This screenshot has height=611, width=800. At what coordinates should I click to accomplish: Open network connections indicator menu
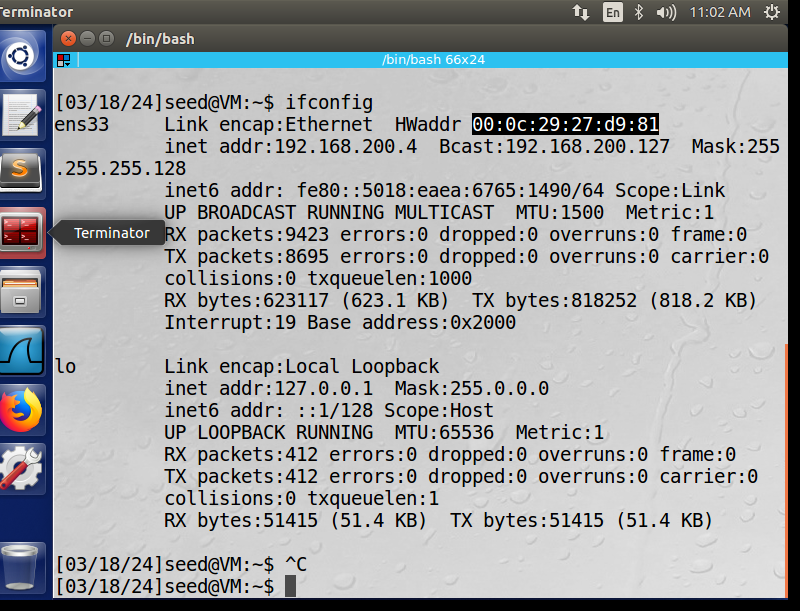[581, 12]
